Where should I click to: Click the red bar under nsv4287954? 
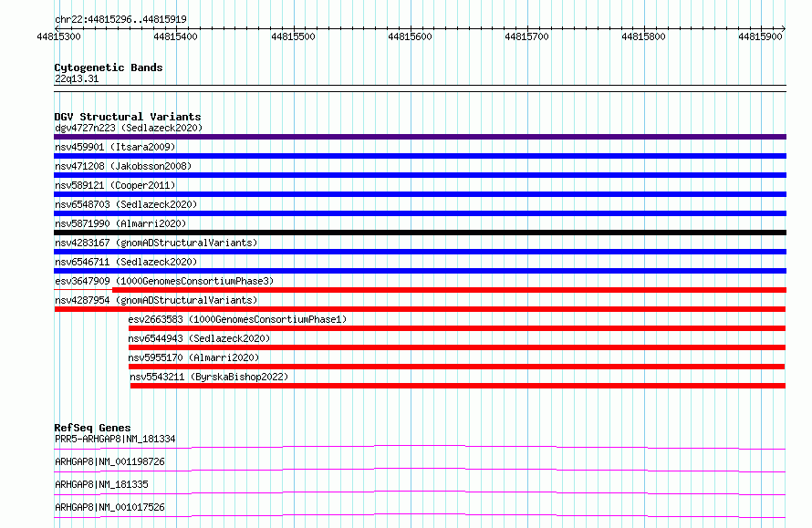coord(420,309)
